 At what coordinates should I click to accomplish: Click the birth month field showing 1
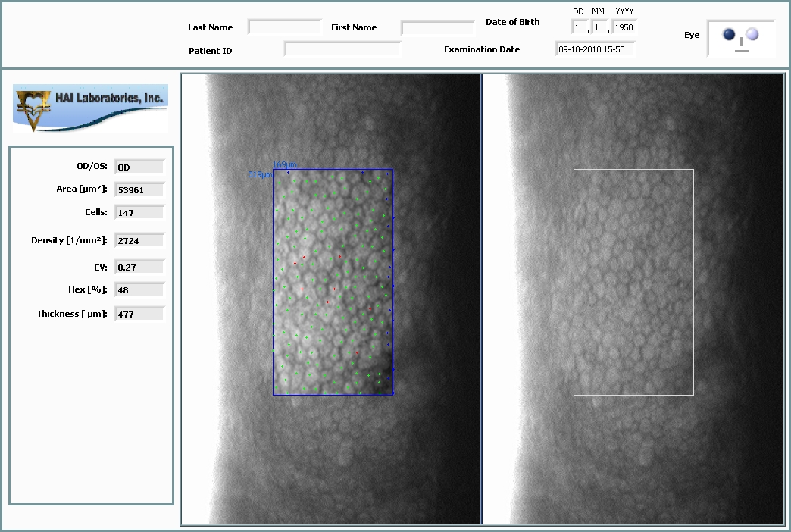point(599,27)
